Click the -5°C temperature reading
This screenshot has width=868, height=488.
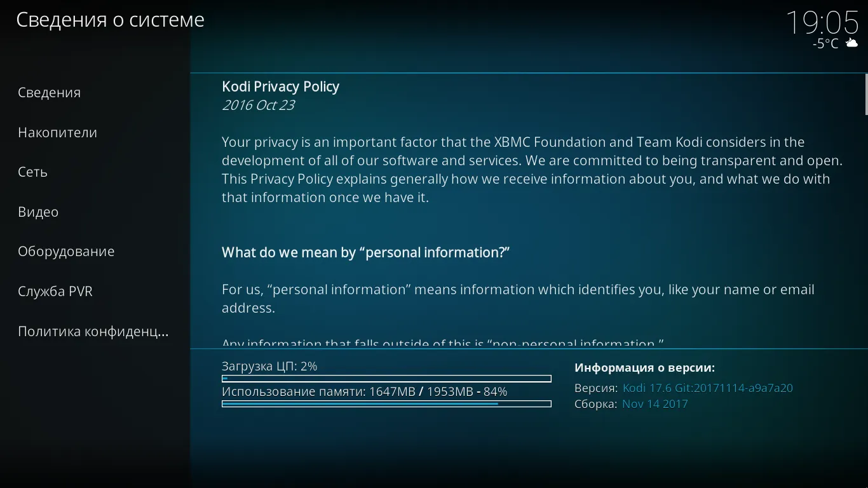tap(825, 44)
